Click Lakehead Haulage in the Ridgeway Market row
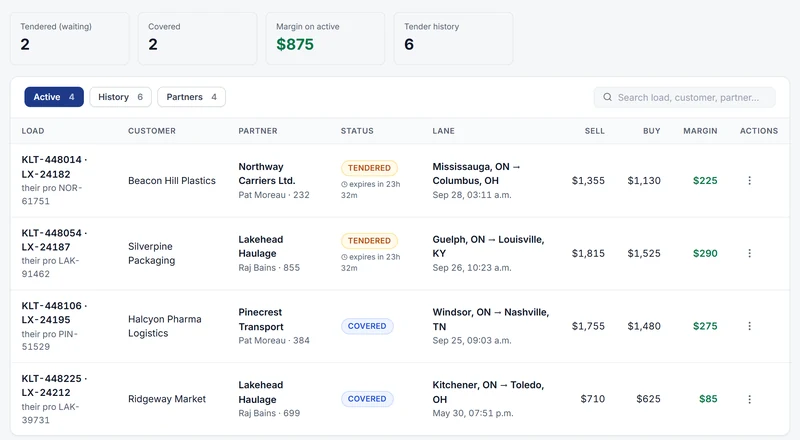This screenshot has height=440, width=800. pos(261,392)
